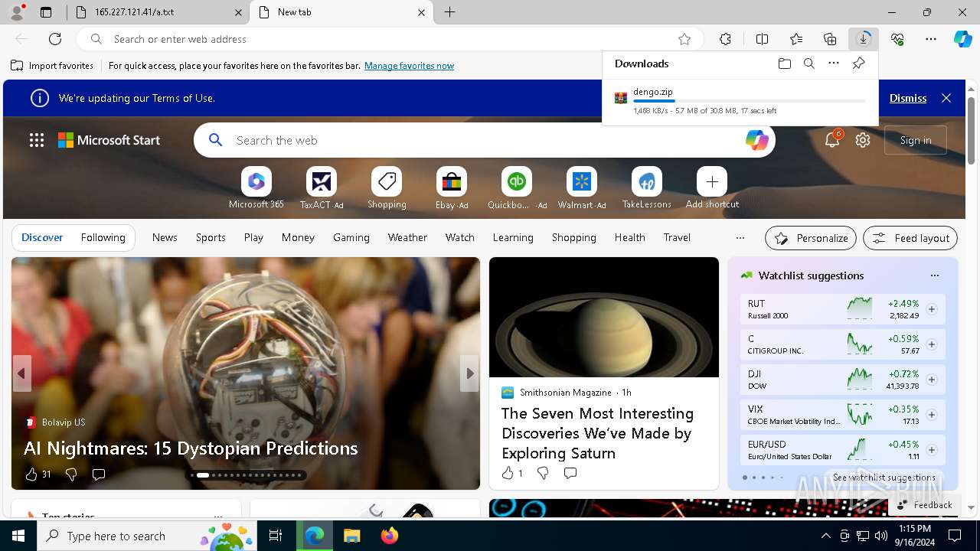
Task: Open the Feed layout options
Action: 910,238
